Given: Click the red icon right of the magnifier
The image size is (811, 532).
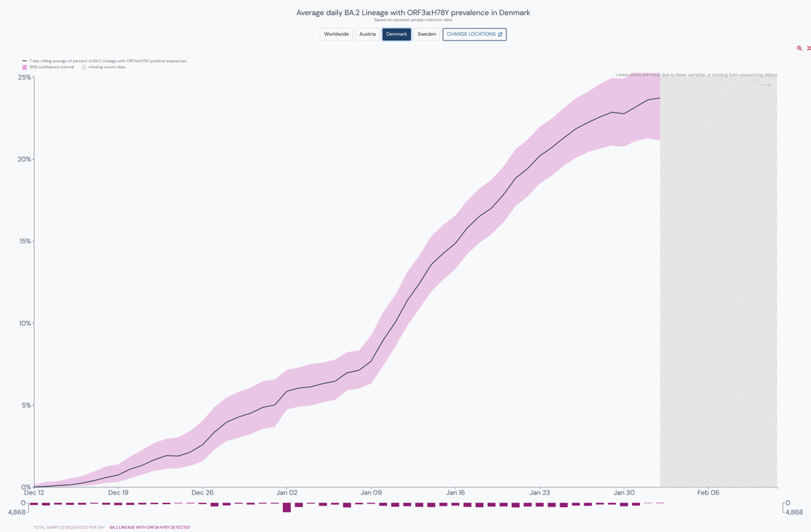Looking at the screenshot, I should click(809, 49).
